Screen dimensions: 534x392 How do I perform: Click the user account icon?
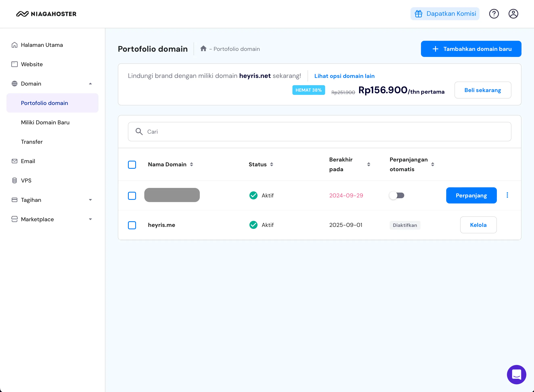click(513, 14)
